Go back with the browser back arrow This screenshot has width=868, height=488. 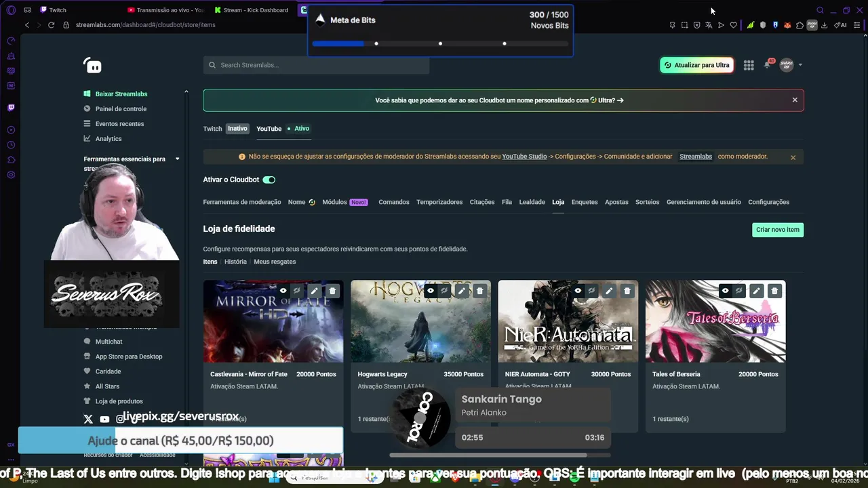click(27, 25)
